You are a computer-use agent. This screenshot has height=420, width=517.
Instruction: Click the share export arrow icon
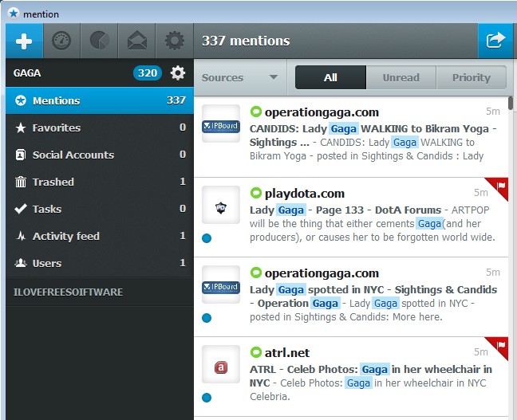point(496,41)
